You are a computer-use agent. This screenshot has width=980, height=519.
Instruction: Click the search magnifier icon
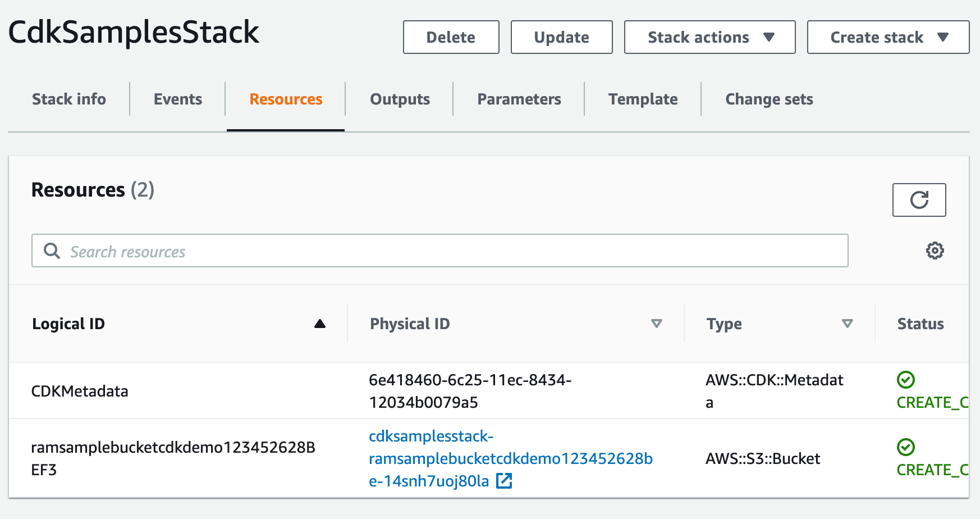tap(52, 251)
